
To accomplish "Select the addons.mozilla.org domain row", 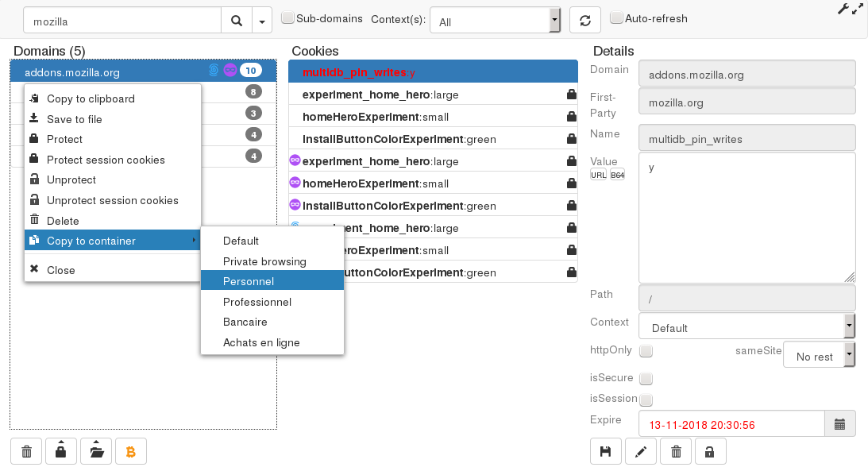I will pyautogui.click(x=144, y=71).
